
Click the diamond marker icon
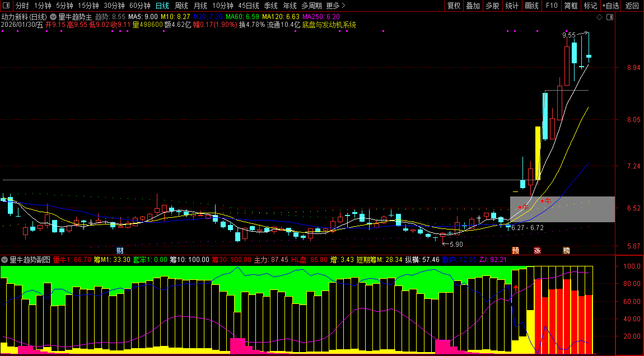click(x=599, y=17)
